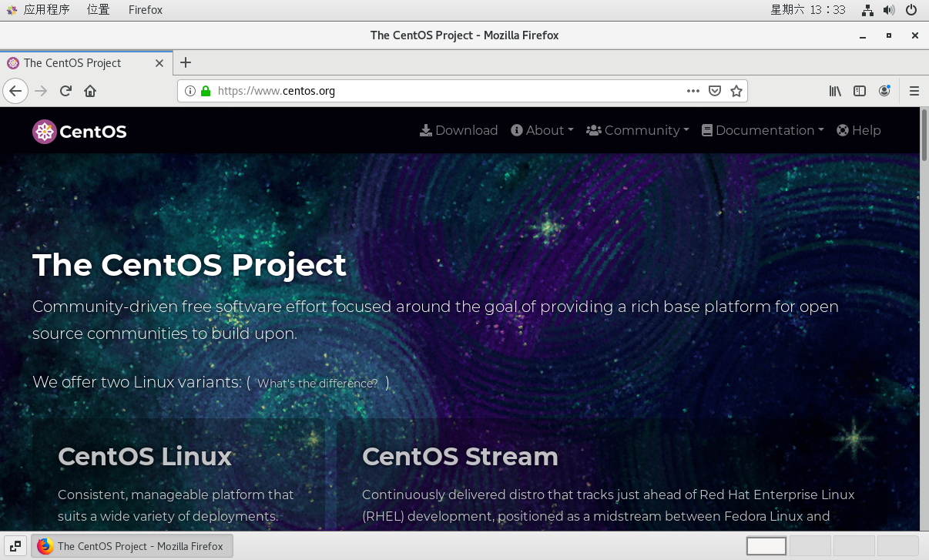
Task: Reload the current page
Action: (65, 91)
